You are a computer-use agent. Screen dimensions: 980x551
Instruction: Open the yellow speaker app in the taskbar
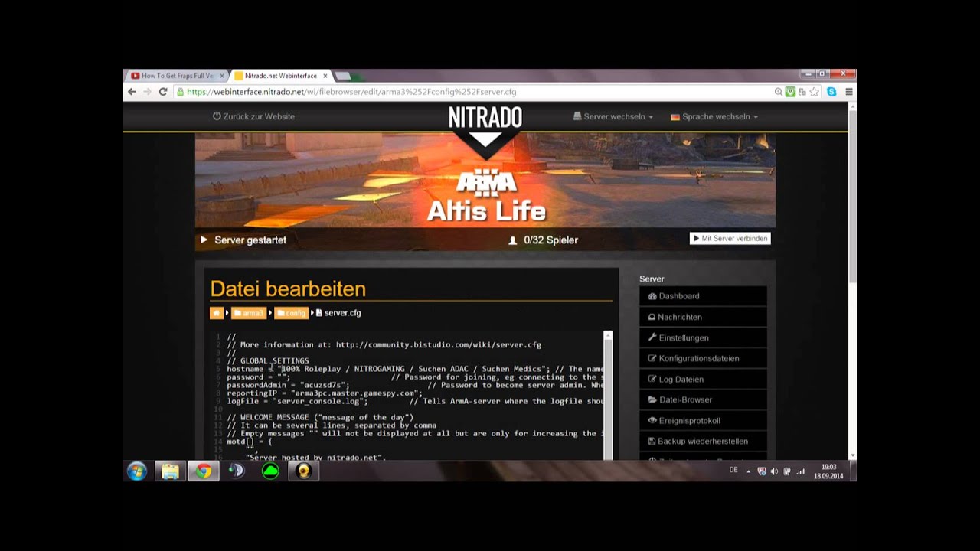[304, 471]
